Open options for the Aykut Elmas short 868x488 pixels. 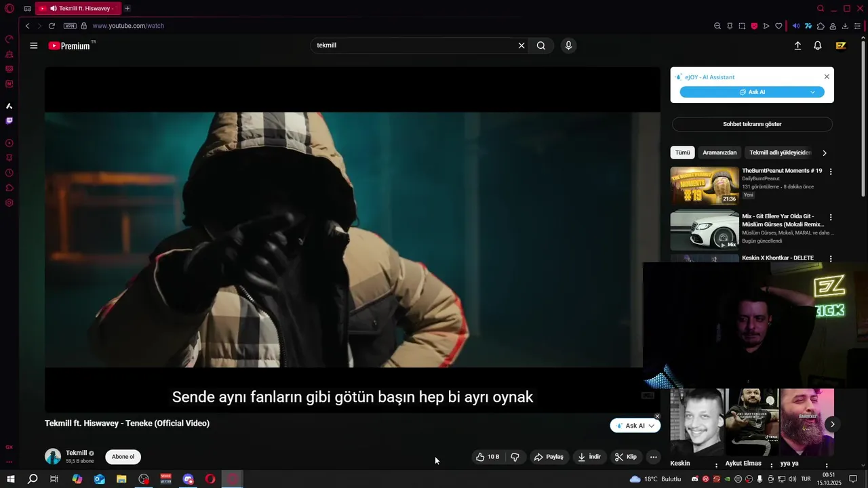pyautogui.click(x=771, y=465)
